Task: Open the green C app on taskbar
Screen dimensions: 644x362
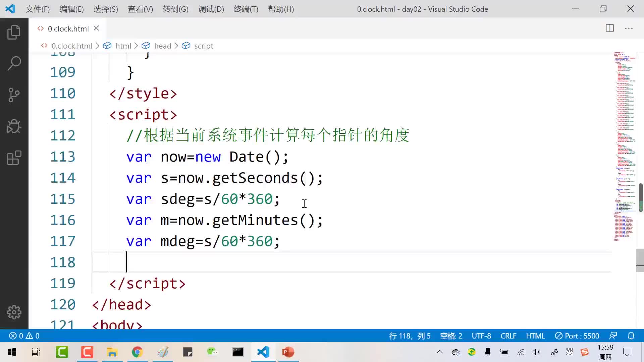Action: (62, 352)
